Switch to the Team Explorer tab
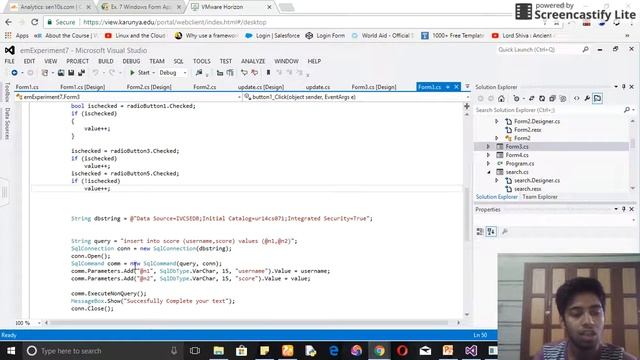The width and height of the screenshot is (640, 360). pos(540,197)
